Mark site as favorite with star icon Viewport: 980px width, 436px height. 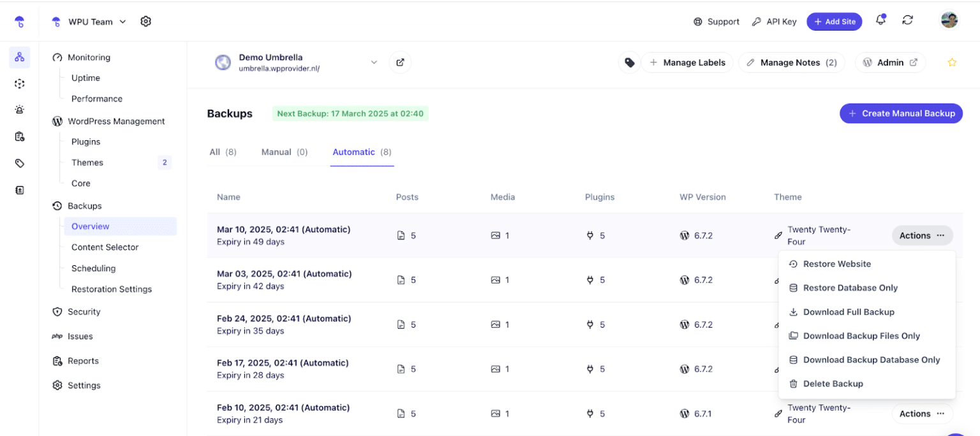click(x=952, y=62)
